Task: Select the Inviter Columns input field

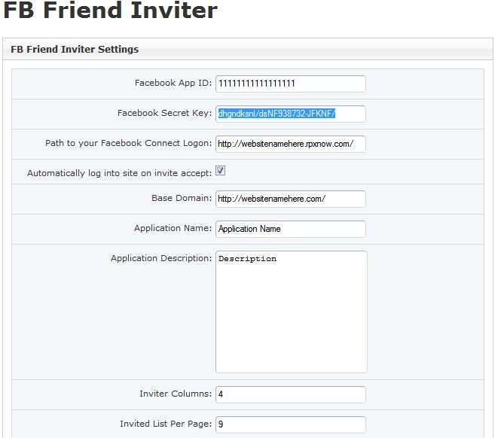Action: (x=290, y=394)
